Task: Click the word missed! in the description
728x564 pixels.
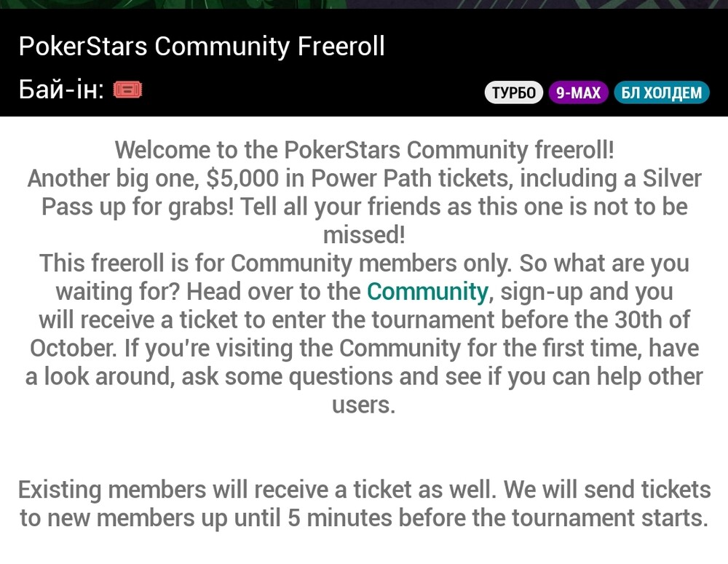Action: [364, 235]
